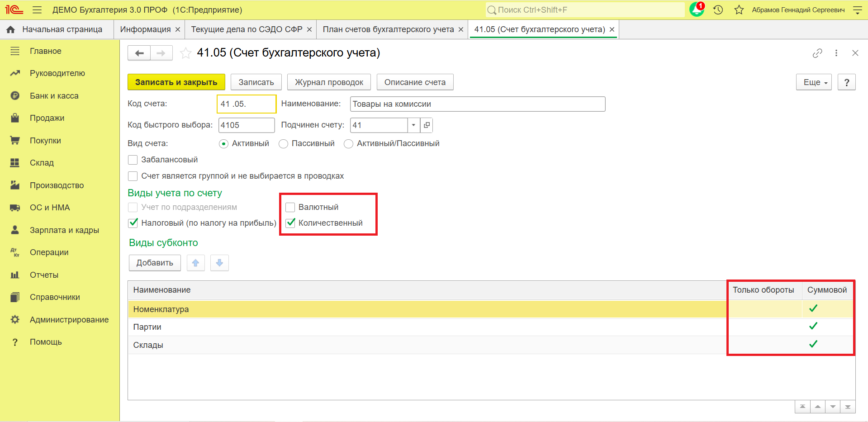This screenshot has height=422, width=868.
Task: Open the Еще dropdown menu
Action: (x=814, y=82)
